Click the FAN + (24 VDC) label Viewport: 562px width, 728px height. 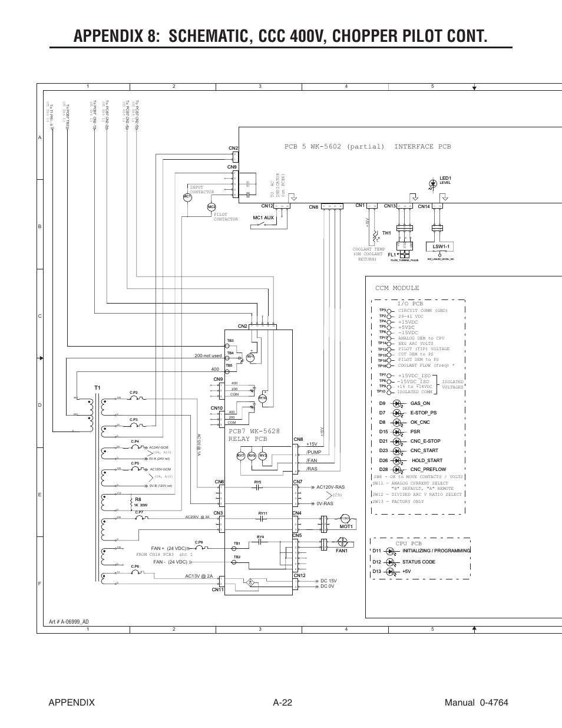click(168, 548)
